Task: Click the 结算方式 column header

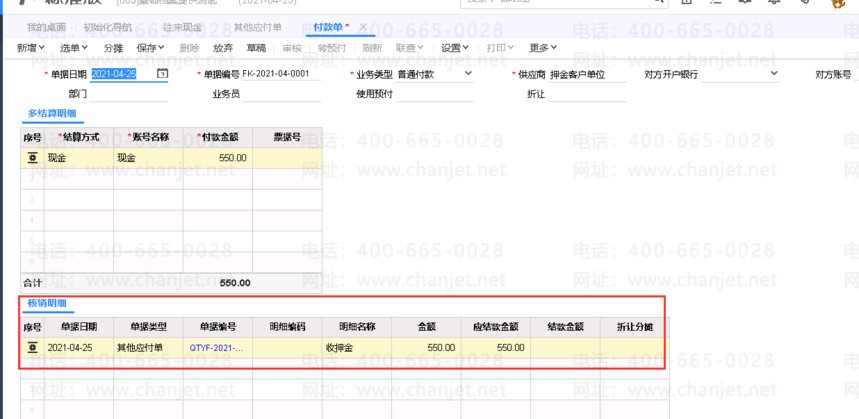Action: pos(79,137)
